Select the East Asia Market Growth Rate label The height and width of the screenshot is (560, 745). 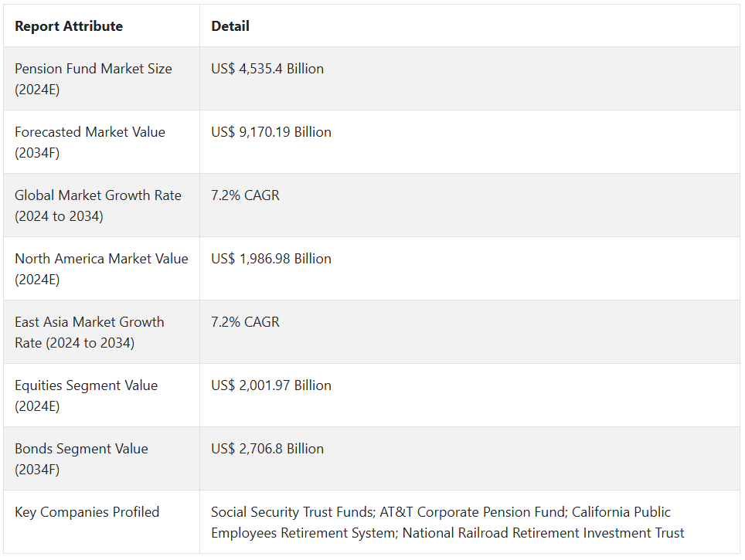click(90, 332)
